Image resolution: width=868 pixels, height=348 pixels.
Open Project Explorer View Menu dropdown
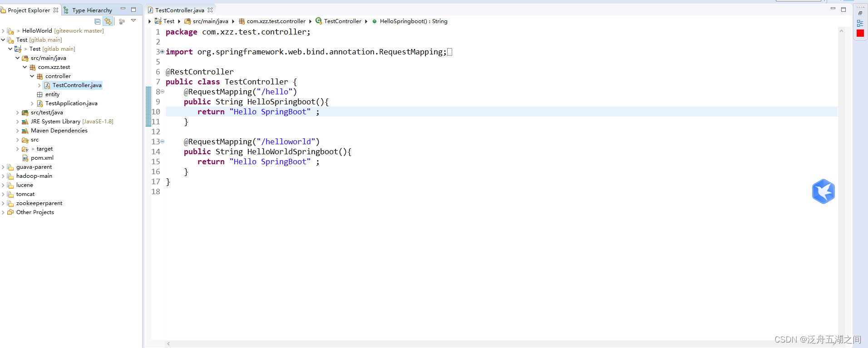coord(133,20)
